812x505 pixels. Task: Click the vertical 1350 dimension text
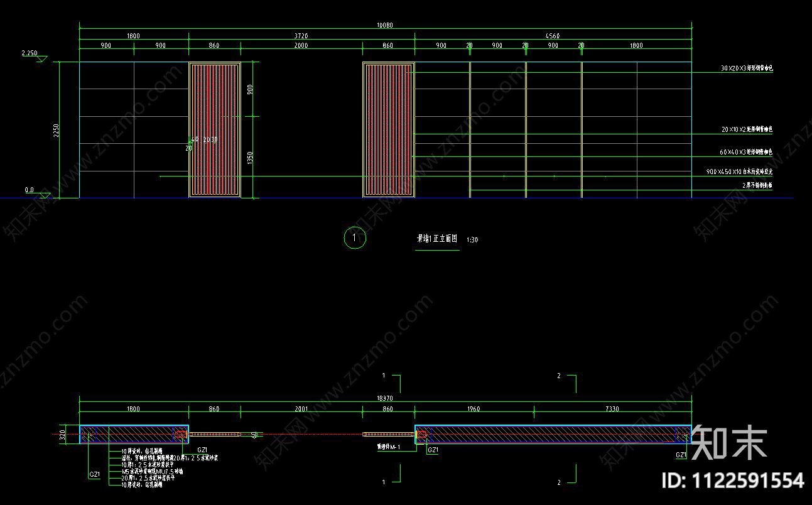249,158
